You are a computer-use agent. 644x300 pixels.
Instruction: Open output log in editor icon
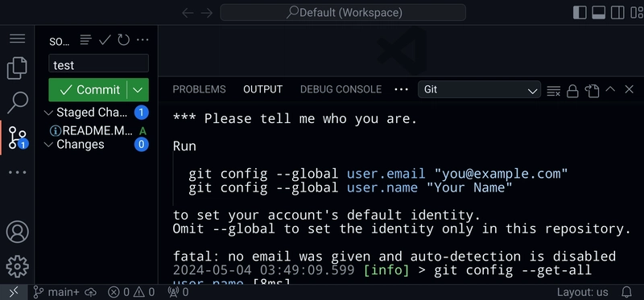point(592,91)
